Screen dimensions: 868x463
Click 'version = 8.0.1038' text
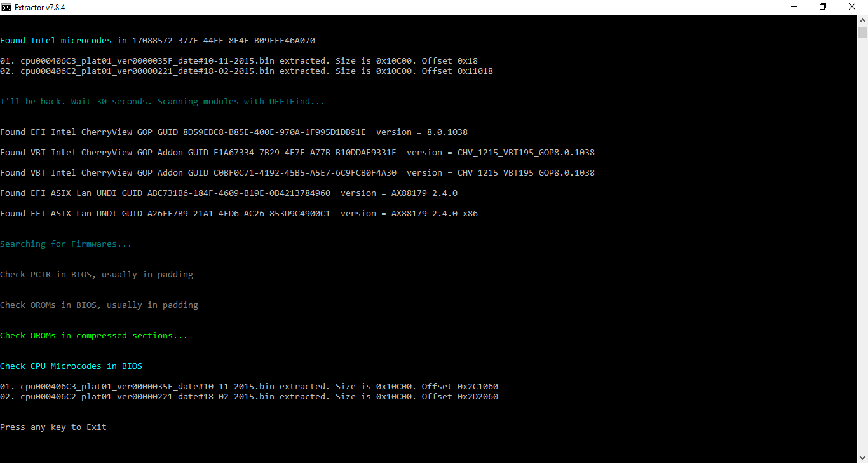[x=422, y=132]
